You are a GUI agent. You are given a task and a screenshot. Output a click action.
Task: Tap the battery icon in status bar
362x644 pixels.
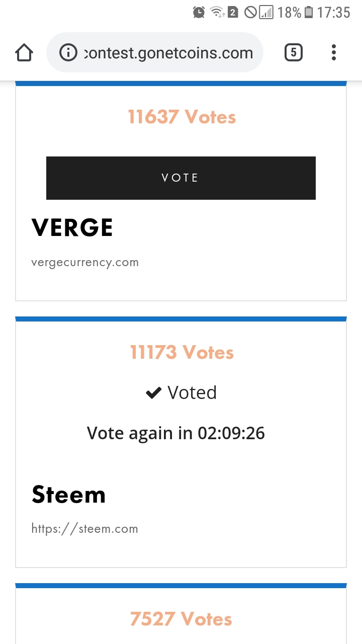[309, 12]
